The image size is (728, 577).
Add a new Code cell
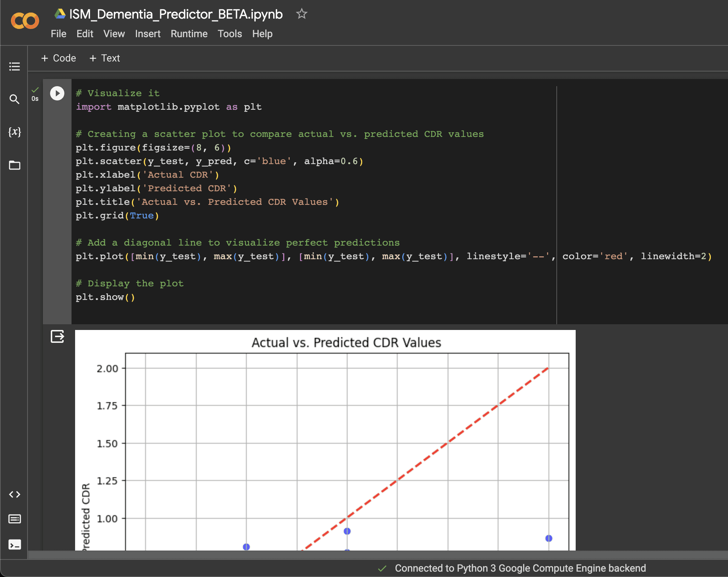59,58
